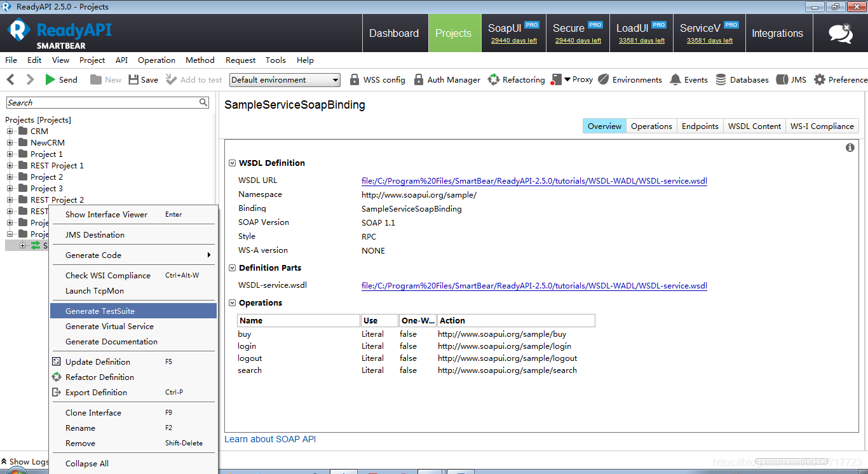This screenshot has width=868, height=474.
Task: Click Learn about SOAP API link
Action: (x=270, y=439)
